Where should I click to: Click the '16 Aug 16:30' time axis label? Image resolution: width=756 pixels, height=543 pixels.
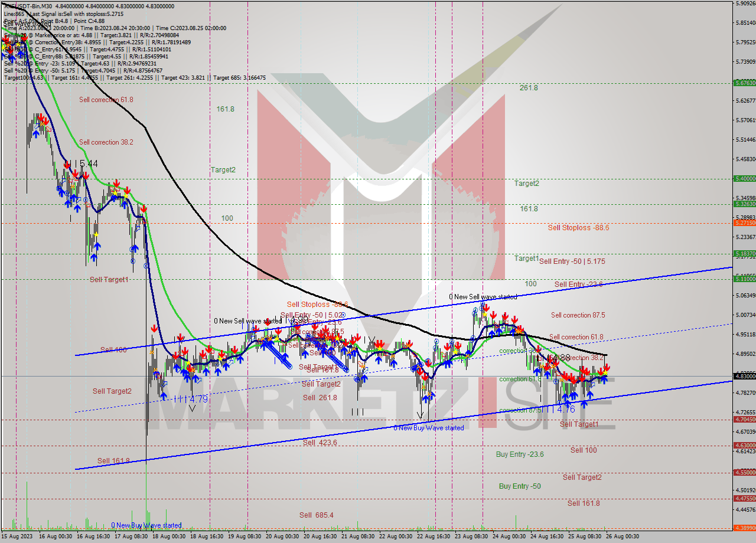[93, 537]
